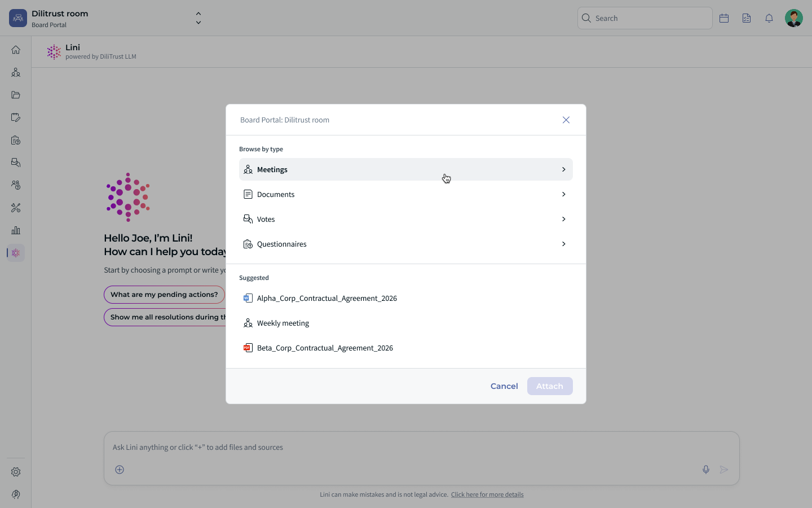The height and width of the screenshot is (508, 812).
Task: Select Alpha_Corp_Contractual_Agreement_2026 suggested file
Action: [x=406, y=298]
